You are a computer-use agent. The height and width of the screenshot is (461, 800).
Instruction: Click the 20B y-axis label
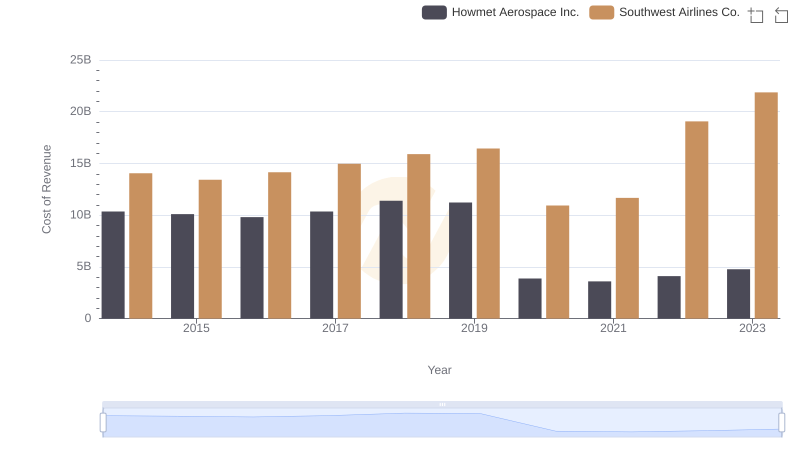tap(81, 111)
